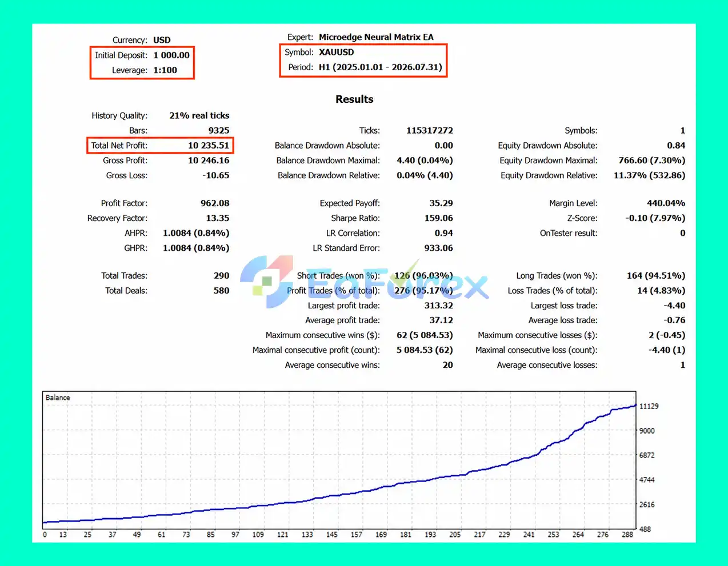Select chart y-axis label 4744

(647, 480)
